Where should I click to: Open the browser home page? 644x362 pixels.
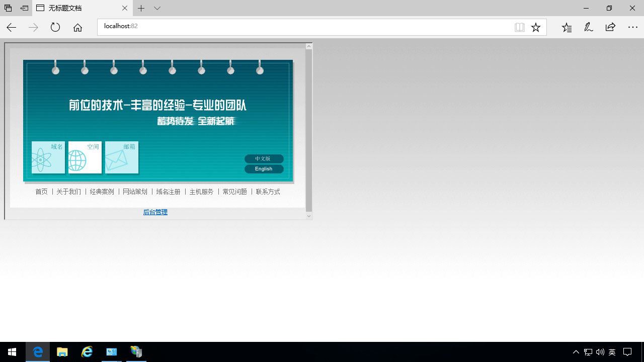click(x=77, y=28)
